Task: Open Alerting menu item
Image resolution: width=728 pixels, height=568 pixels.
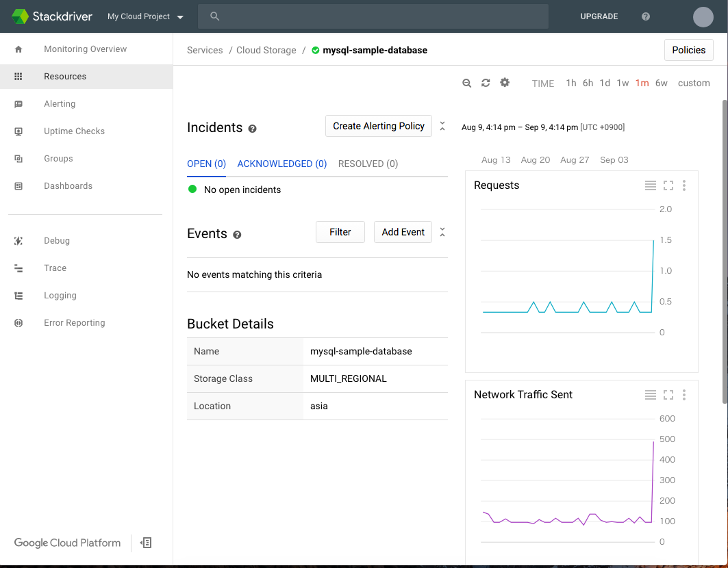Action: [86, 104]
